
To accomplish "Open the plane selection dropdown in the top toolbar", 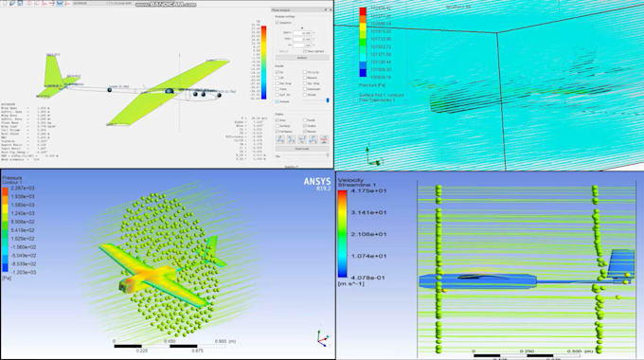I will [x=88, y=3].
